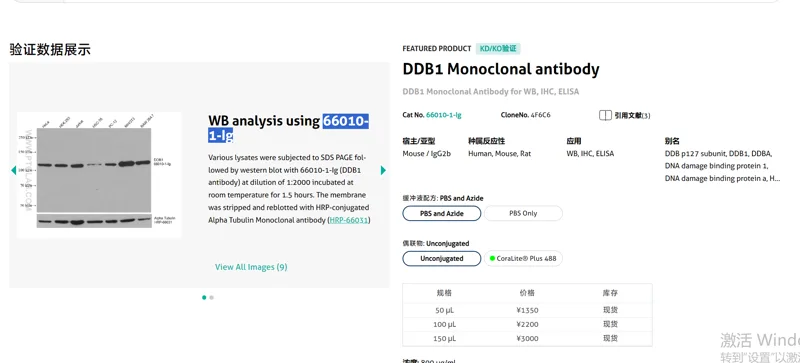This screenshot has height=363, width=800.
Task: Click the KD/KO验证 badge
Action: pyautogui.click(x=498, y=49)
